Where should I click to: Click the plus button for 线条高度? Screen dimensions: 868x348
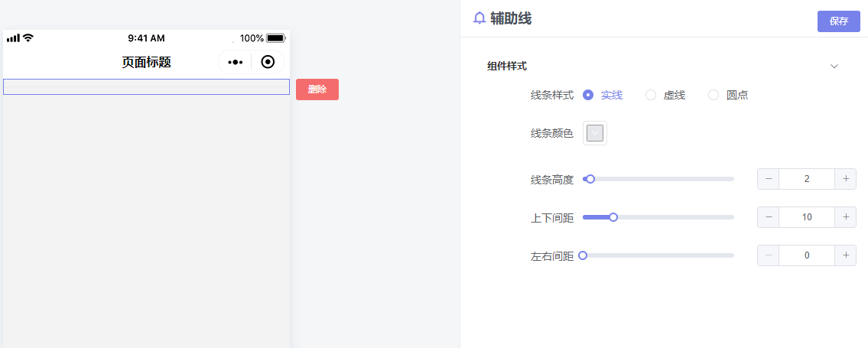coord(845,179)
